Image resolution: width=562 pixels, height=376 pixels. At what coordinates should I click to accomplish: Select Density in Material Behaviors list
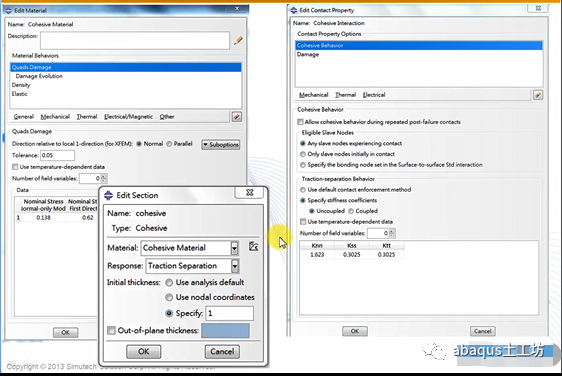point(125,85)
